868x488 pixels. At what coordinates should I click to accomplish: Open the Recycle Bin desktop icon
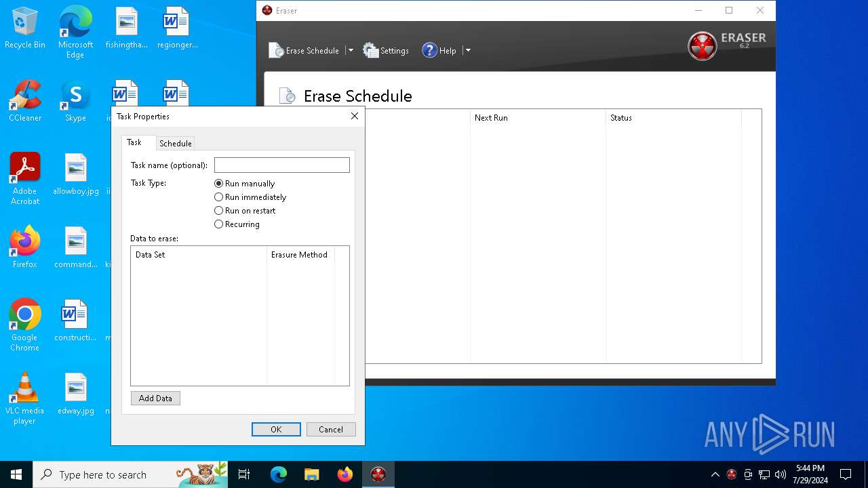click(x=25, y=28)
